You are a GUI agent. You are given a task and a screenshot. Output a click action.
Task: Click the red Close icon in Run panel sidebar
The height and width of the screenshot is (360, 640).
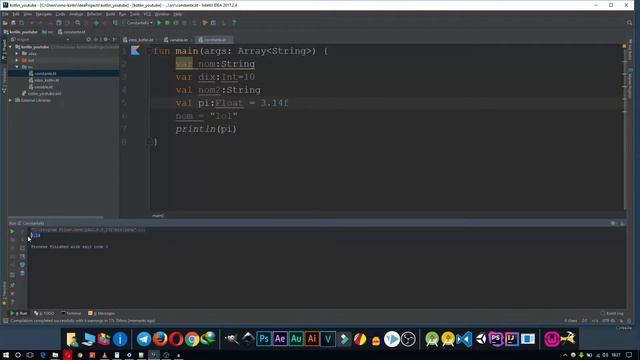tap(12, 293)
